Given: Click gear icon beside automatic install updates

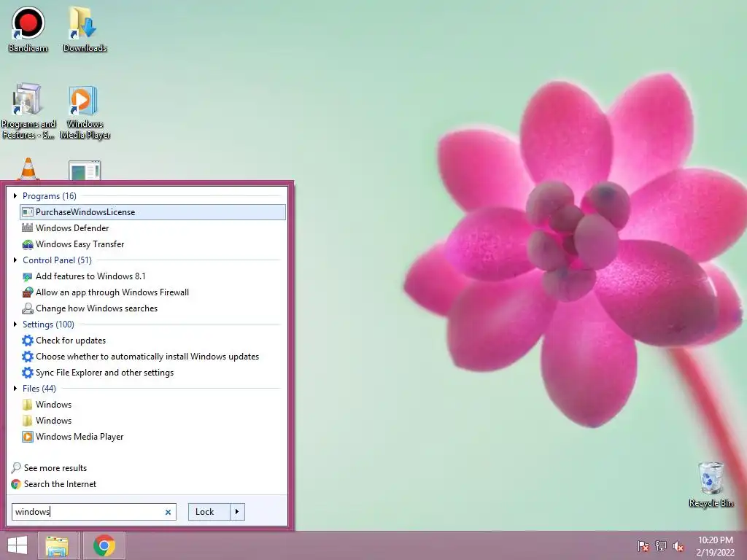Looking at the screenshot, I should tap(28, 357).
